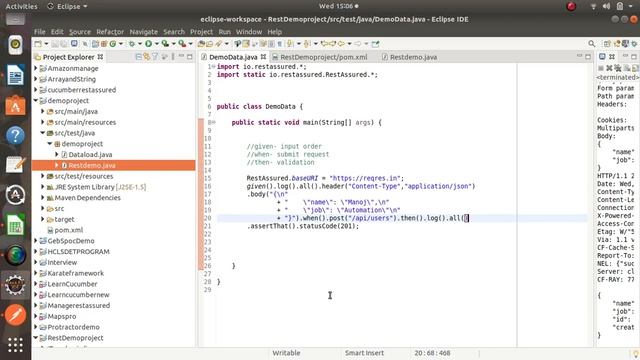Click the Last Edit Location arrow icon

coord(324,44)
